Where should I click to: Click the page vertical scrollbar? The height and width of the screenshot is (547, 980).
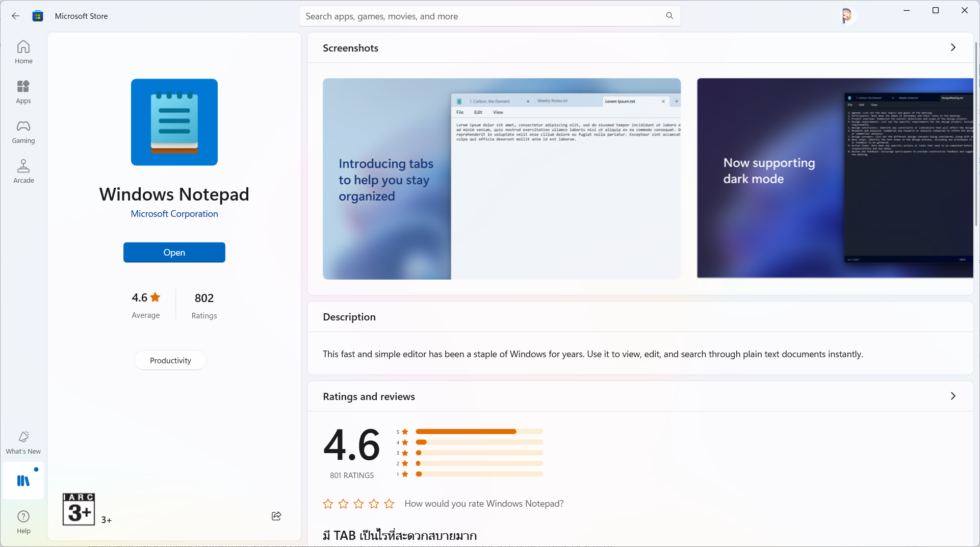(976, 134)
